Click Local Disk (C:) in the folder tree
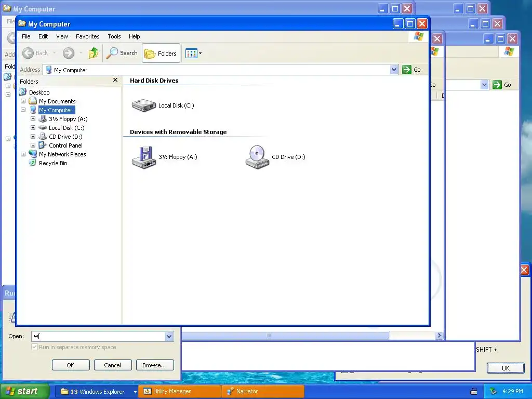The image size is (532, 399). pyautogui.click(x=66, y=128)
